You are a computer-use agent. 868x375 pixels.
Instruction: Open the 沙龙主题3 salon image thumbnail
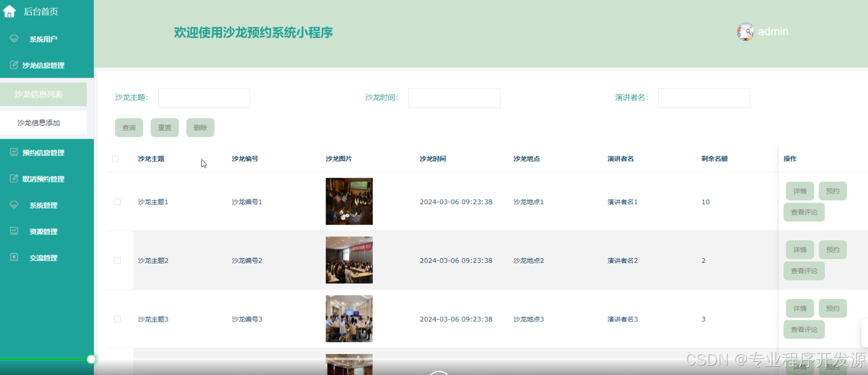click(x=349, y=318)
